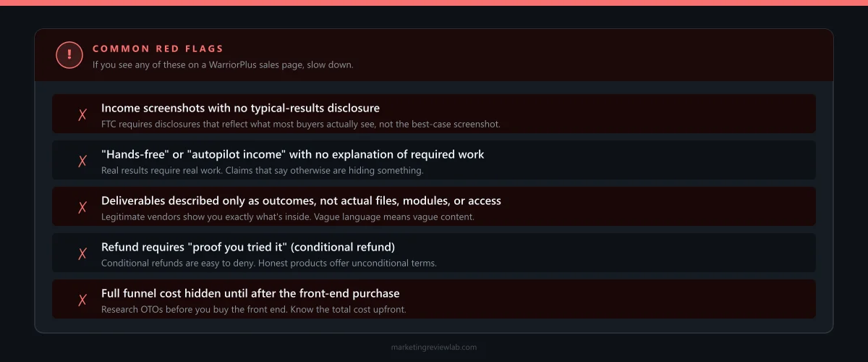
Task: Click 'Real results require real work' description
Action: (x=262, y=170)
